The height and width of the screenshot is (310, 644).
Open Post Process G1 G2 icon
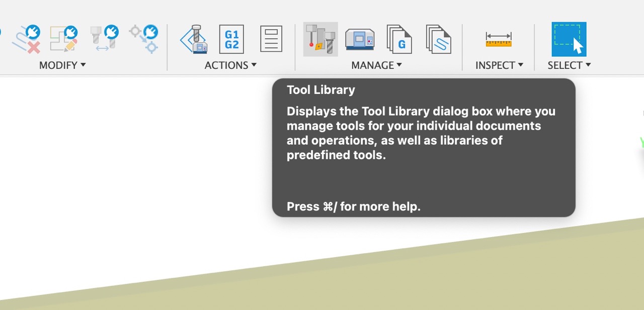point(231,39)
